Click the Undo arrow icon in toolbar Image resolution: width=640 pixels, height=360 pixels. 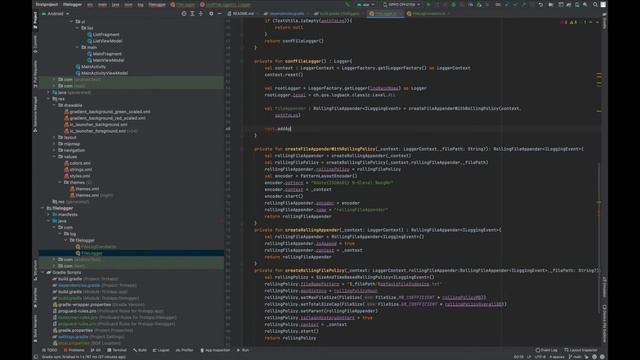click(x=540, y=4)
